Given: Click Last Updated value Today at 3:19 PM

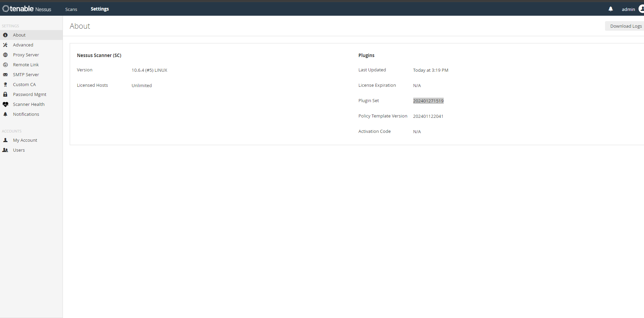Looking at the screenshot, I should (431, 70).
